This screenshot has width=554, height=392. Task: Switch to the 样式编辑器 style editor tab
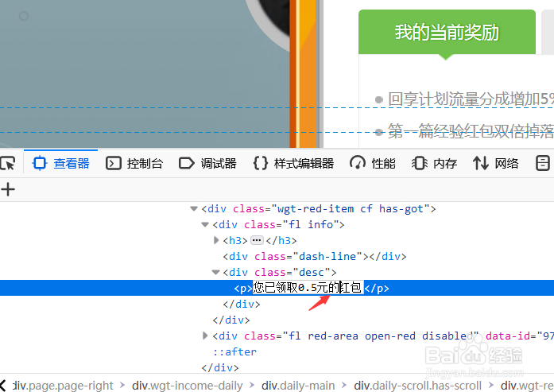point(293,163)
